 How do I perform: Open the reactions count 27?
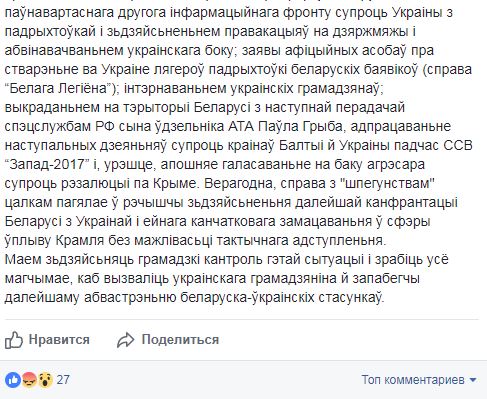(63, 380)
